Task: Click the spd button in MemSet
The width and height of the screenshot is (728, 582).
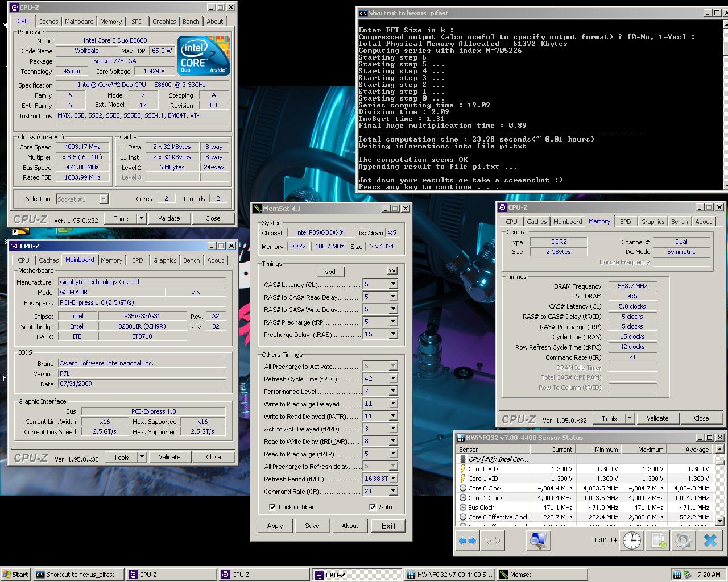Action: [x=330, y=272]
